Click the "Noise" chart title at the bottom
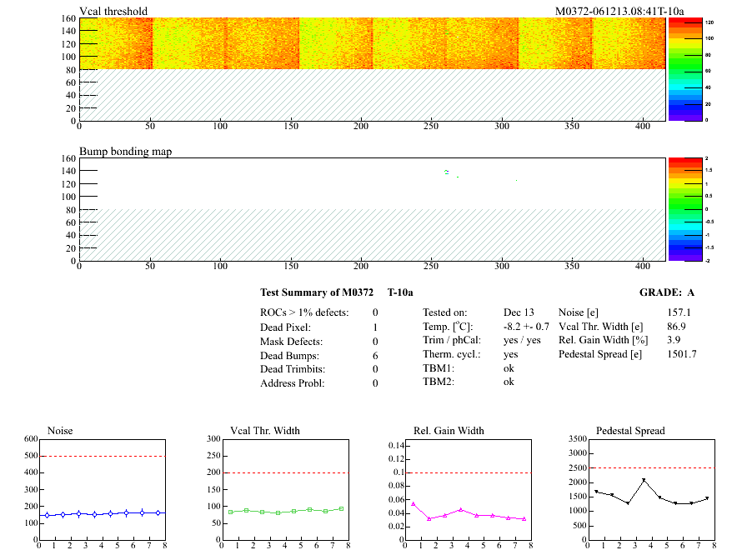The height and width of the screenshot is (560, 747). (60, 431)
